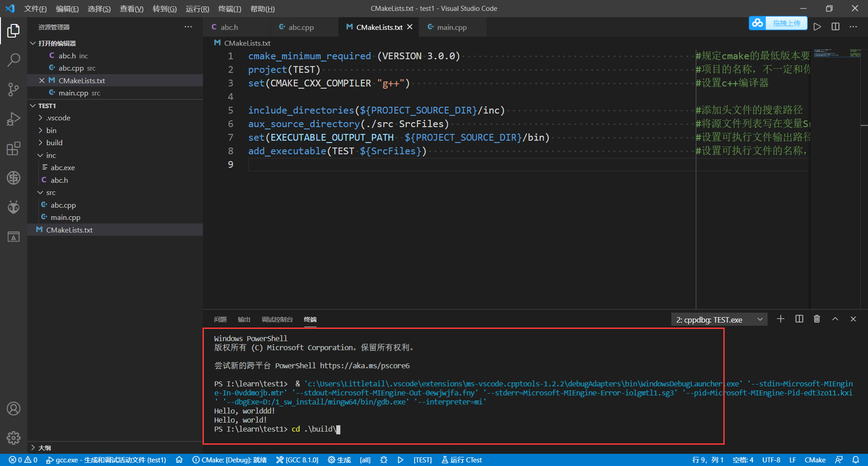Click the Run file play button in editor toolbar
Image resolution: width=868 pixels, height=466 pixels.
tap(817, 27)
